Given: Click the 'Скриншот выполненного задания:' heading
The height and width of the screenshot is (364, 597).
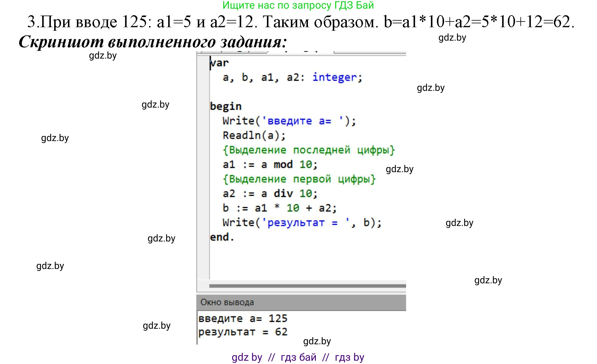Looking at the screenshot, I should pos(153,42).
